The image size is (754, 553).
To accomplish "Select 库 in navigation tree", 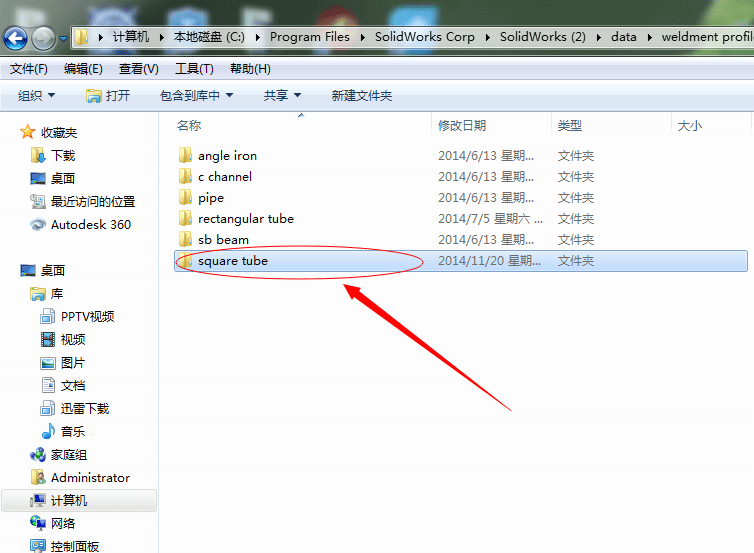I will [47, 293].
